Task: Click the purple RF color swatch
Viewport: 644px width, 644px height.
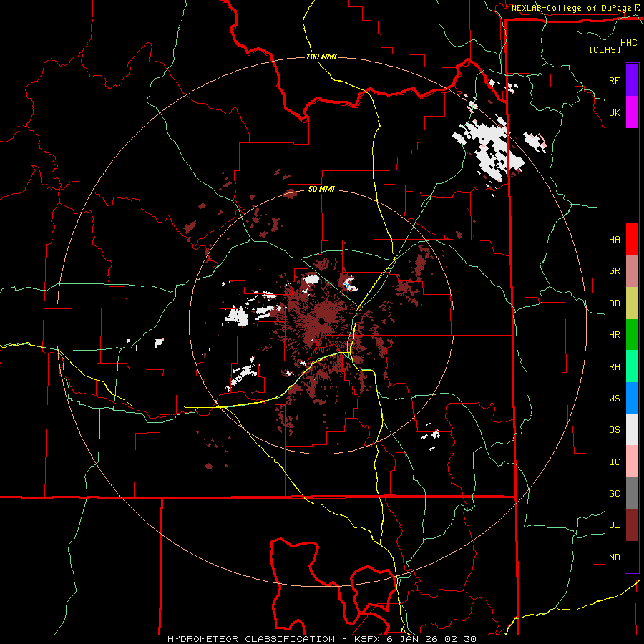Action: pos(632,80)
